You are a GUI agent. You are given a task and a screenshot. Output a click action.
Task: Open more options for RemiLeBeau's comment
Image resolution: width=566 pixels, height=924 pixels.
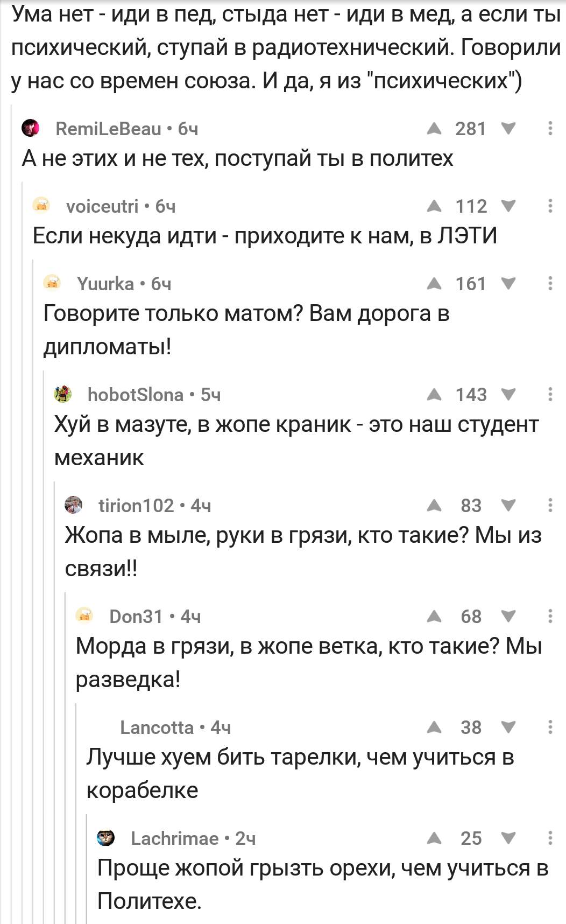tap(550, 129)
